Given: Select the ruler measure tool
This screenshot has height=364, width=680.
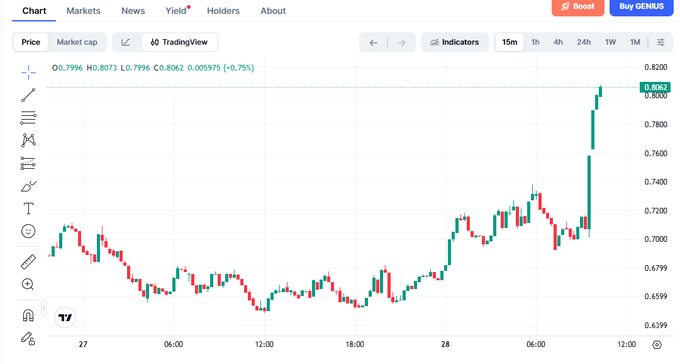Looking at the screenshot, I should pos(28,262).
